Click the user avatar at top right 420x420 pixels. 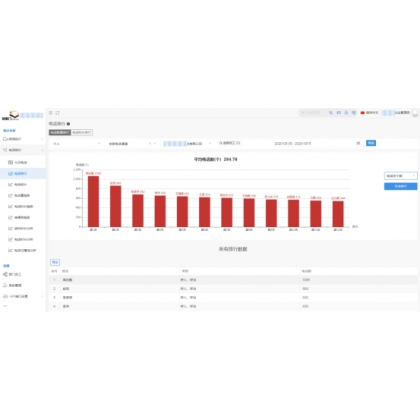415,113
